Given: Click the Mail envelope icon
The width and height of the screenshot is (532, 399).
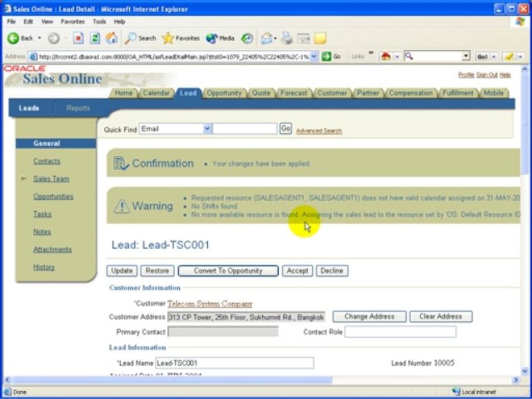Looking at the screenshot, I should click(x=267, y=38).
